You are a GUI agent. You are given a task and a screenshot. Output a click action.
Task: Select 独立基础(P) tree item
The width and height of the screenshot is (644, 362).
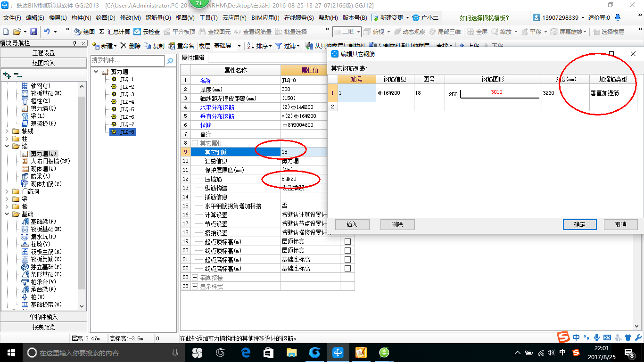pyautogui.click(x=41, y=267)
